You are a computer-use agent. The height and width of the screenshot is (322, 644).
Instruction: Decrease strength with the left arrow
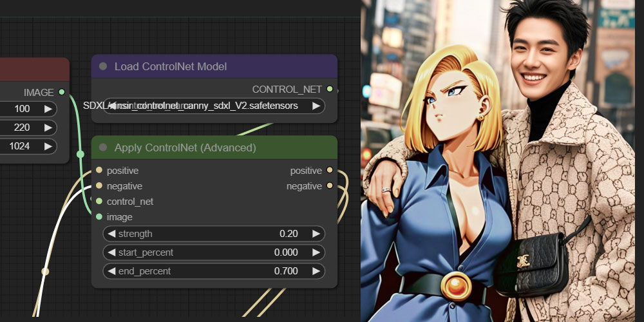click(x=111, y=234)
